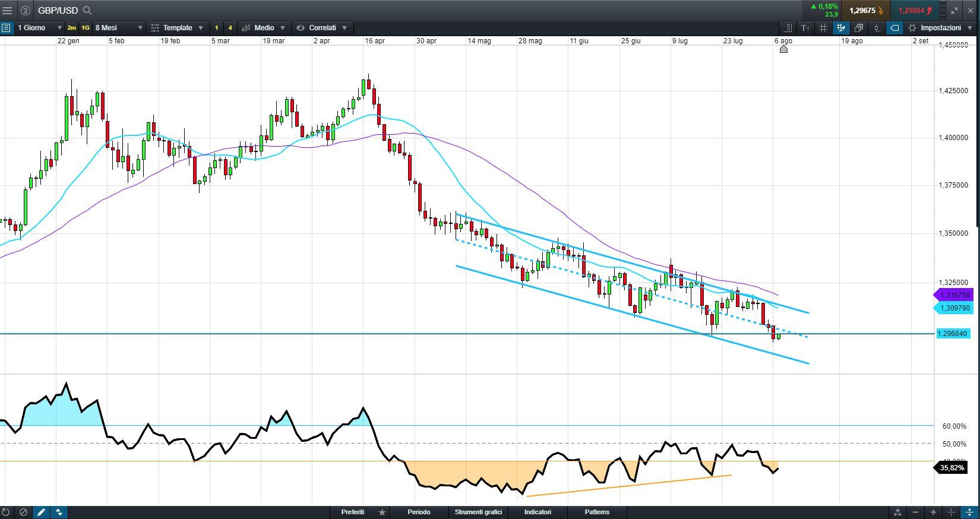Open the Preferiti tab

pos(353,512)
